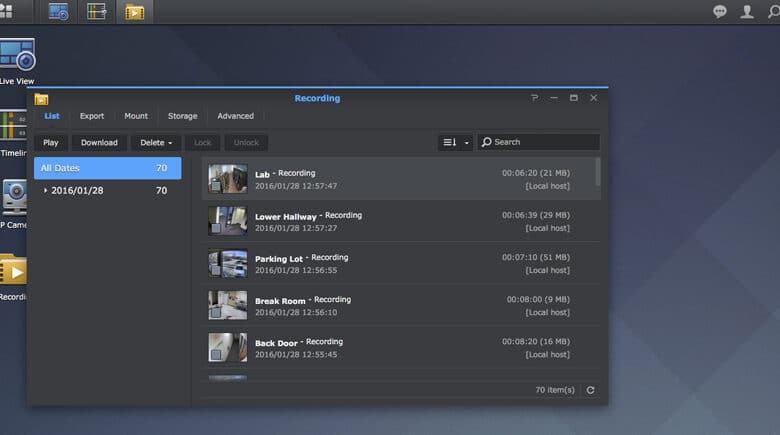Click the 2016/01/28 12:56:10 timestamp
The width and height of the screenshot is (780, 435).
point(296,313)
